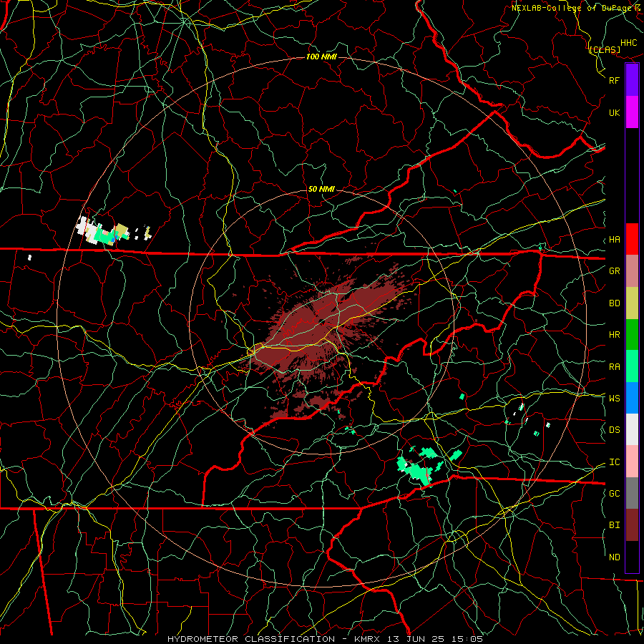Click the blue WS legend swatch
The height and width of the screenshot is (644, 644).
pyautogui.click(x=632, y=398)
